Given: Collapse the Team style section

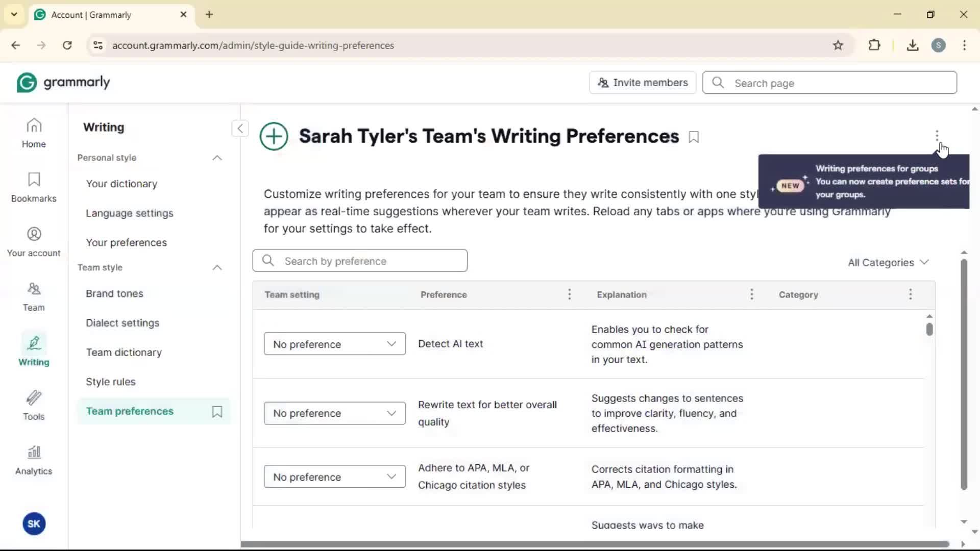Looking at the screenshot, I should [x=217, y=267].
